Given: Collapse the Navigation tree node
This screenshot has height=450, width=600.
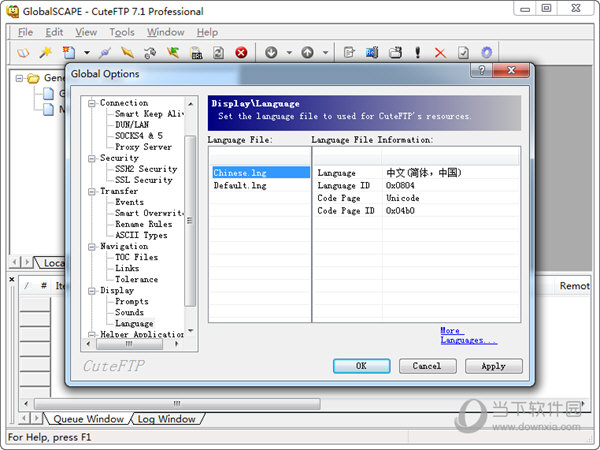Looking at the screenshot, I should (x=91, y=246).
